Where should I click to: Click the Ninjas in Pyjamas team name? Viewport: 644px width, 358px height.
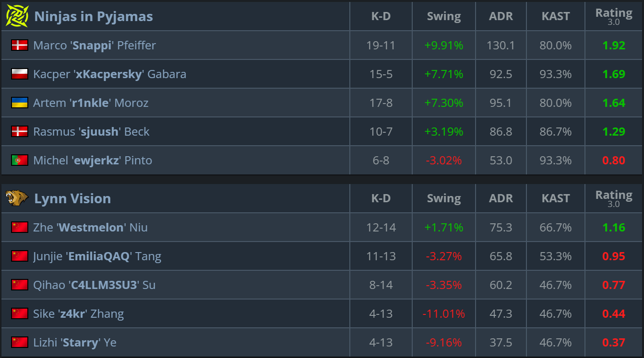[94, 16]
